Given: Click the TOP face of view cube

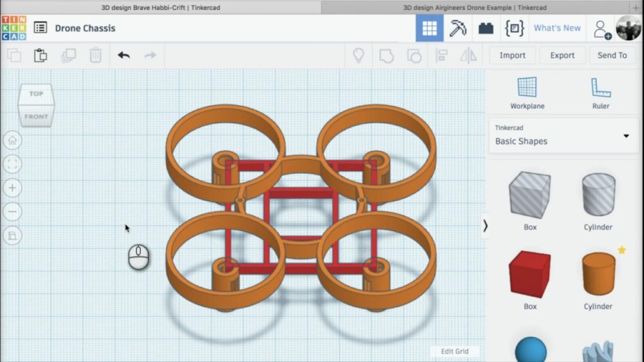Looking at the screenshot, I should 36,94.
